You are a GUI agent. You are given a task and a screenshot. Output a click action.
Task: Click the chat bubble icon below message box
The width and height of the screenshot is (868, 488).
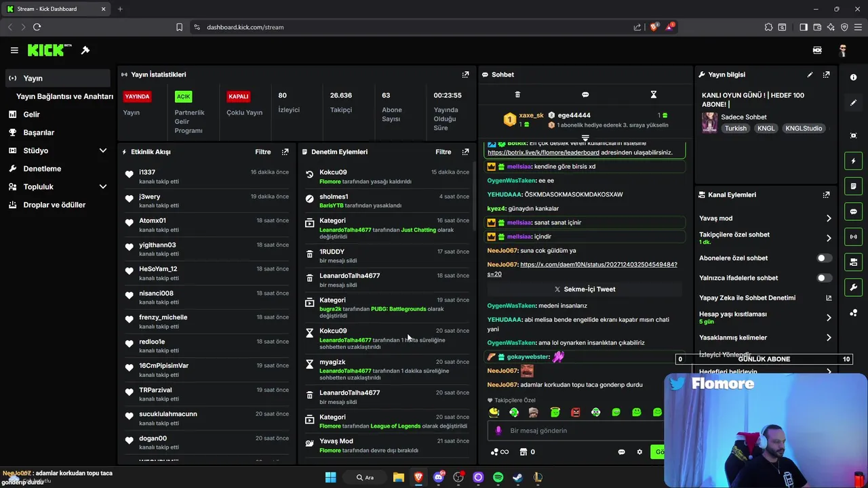coord(621,452)
